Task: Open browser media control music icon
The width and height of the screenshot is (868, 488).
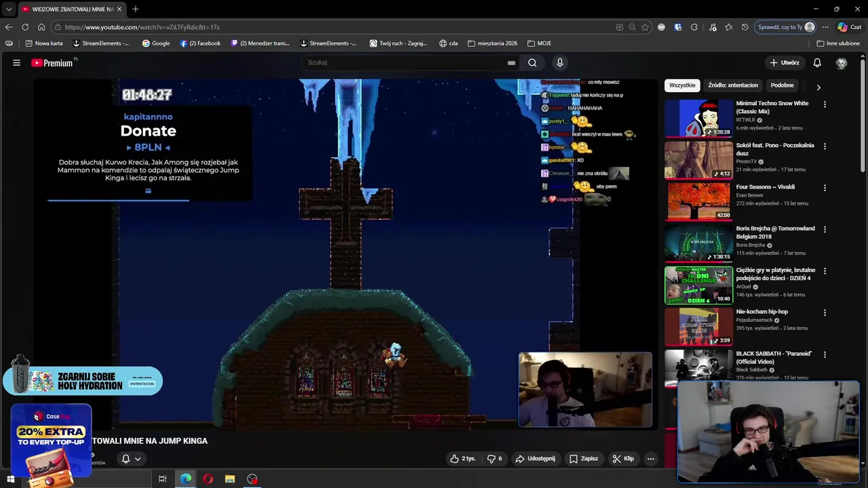Action: pyautogui.click(x=713, y=27)
